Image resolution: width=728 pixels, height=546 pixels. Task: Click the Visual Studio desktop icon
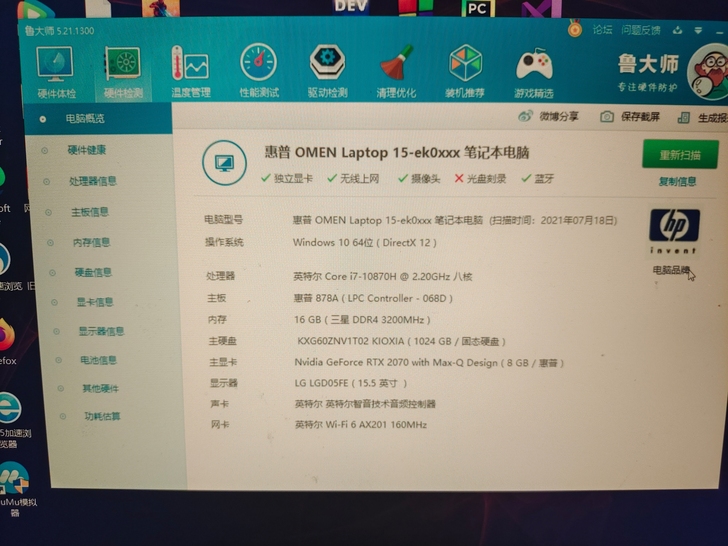[541, 8]
